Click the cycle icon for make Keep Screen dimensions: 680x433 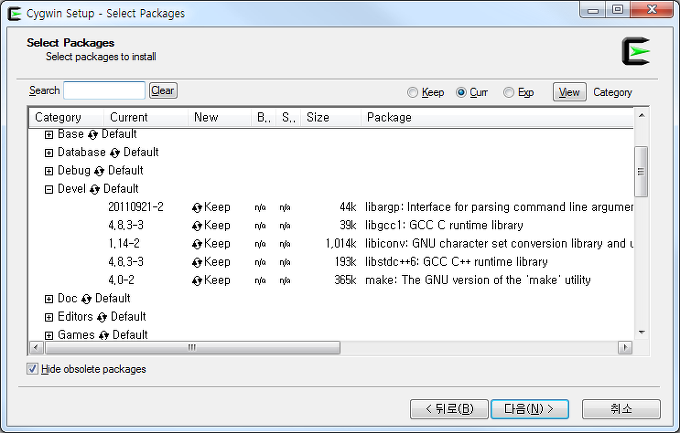click(197, 281)
